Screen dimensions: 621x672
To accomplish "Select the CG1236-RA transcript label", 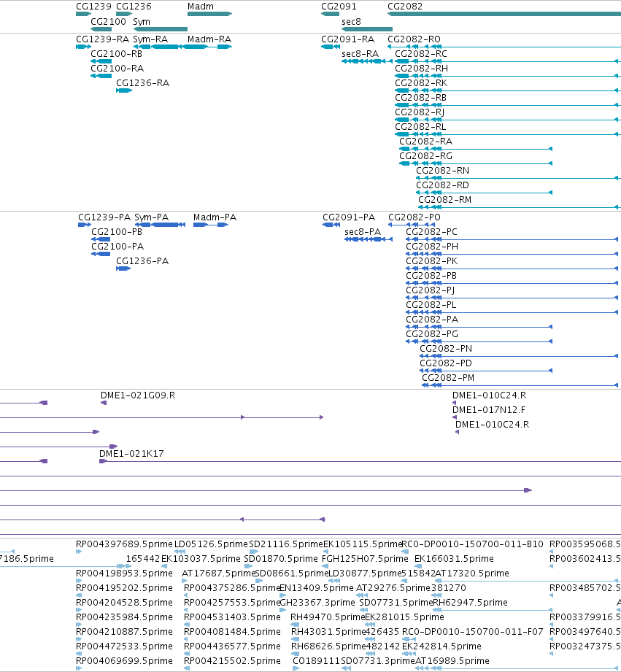I will pyautogui.click(x=143, y=83).
